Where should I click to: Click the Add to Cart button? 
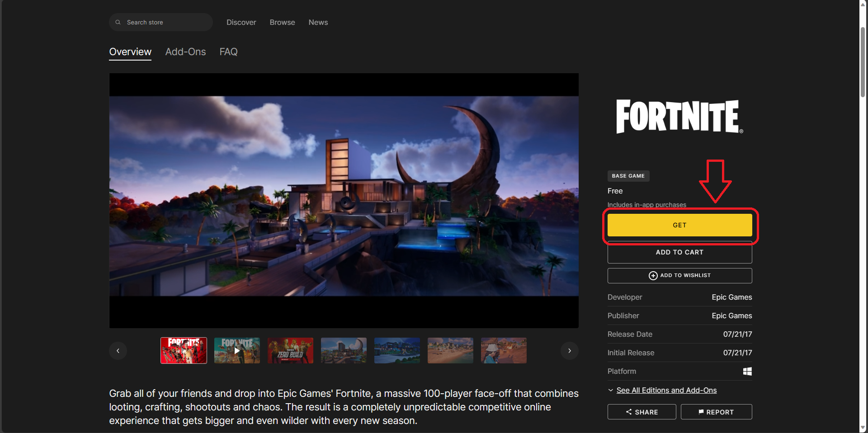pyautogui.click(x=679, y=253)
